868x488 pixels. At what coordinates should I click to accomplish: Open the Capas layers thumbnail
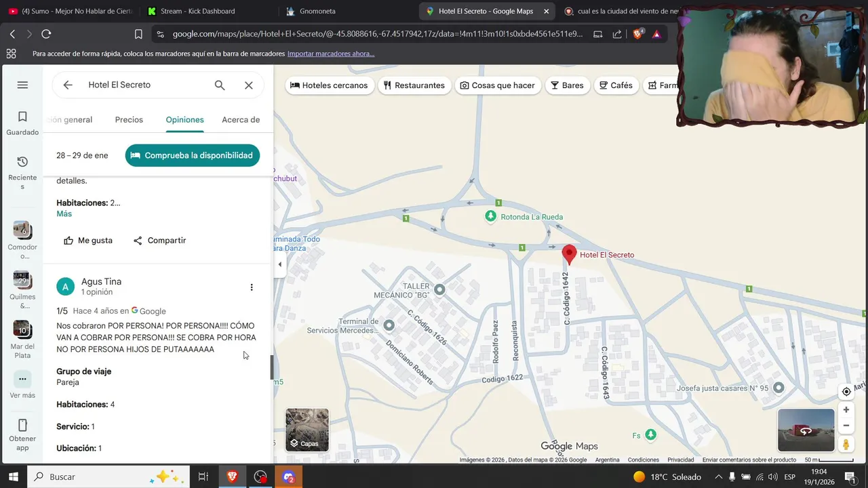coord(307,430)
